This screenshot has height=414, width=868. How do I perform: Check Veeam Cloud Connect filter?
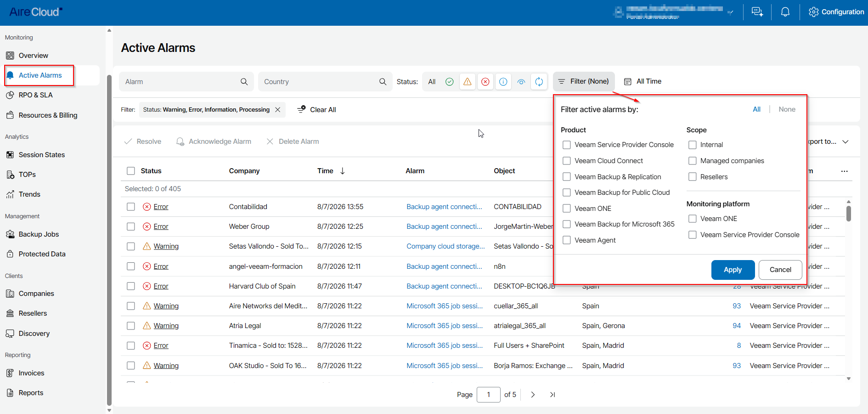pos(567,161)
